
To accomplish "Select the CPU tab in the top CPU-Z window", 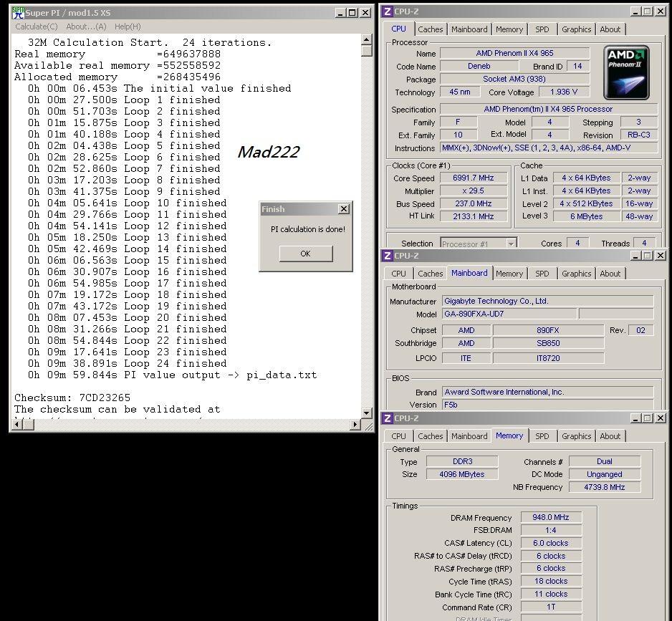I will (398, 29).
